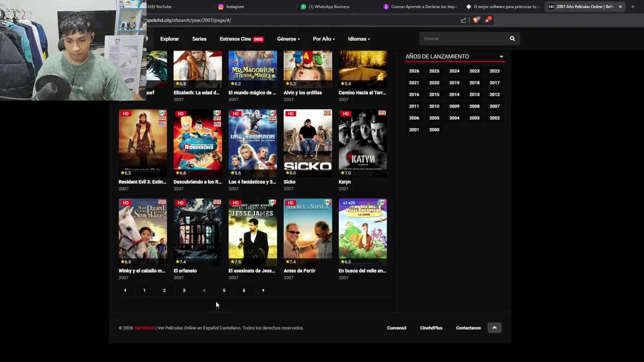Image resolution: width=644 pixels, height=362 pixels.
Task: Open En busca del valle encantado poster
Action: click(363, 232)
